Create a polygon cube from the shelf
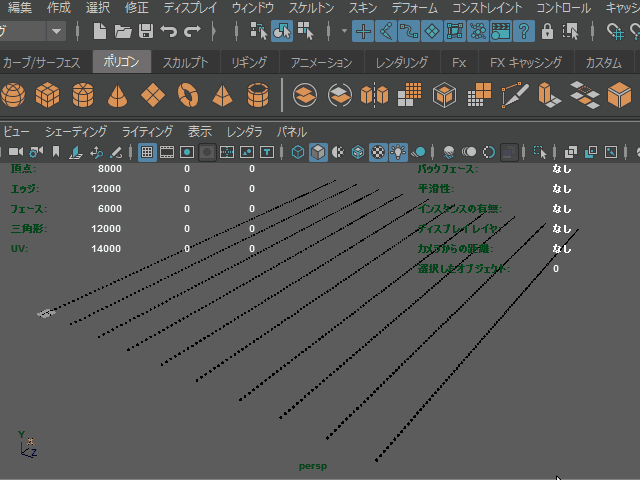This screenshot has width=640, height=480. point(48,95)
